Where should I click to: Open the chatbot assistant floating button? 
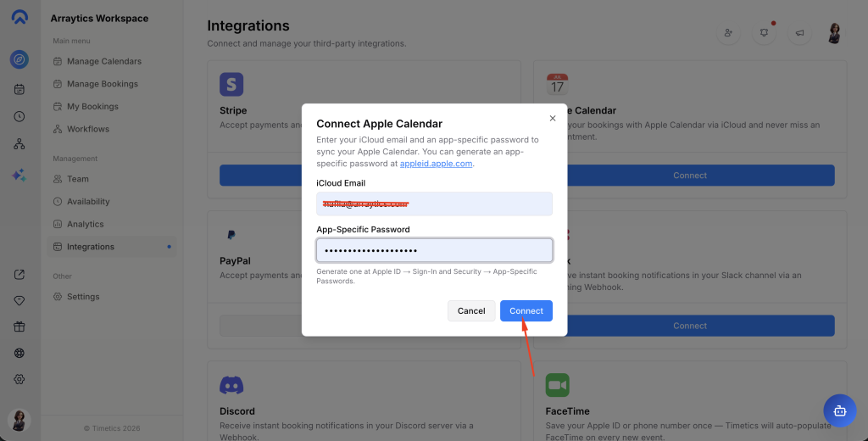point(839,410)
